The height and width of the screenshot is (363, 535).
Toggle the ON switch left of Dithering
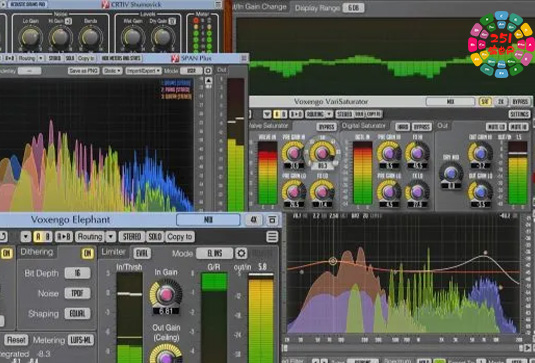pos(6,253)
